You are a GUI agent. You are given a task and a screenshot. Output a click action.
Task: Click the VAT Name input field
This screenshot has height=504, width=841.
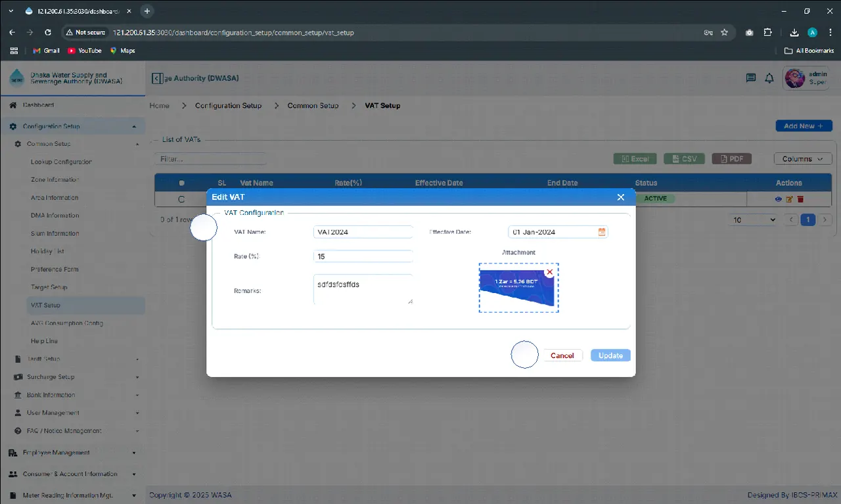(x=363, y=232)
